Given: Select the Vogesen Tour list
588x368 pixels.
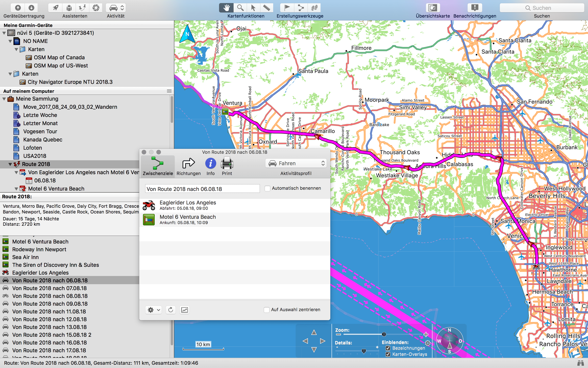Looking at the screenshot, I should coord(40,131).
